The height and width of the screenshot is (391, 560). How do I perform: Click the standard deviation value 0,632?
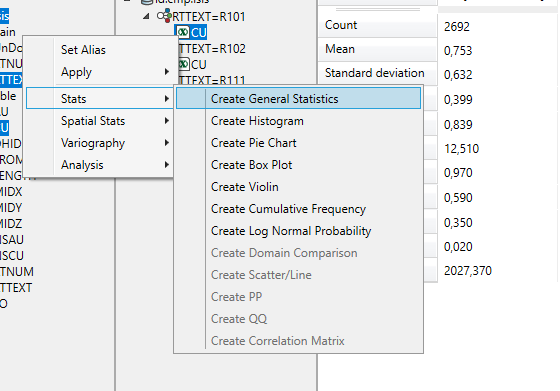click(458, 75)
